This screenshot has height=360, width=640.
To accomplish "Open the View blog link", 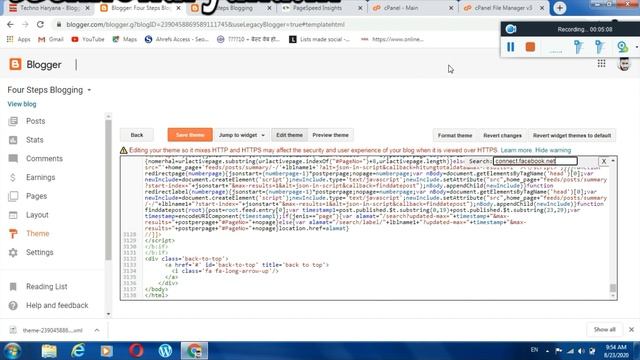I will coord(22,104).
